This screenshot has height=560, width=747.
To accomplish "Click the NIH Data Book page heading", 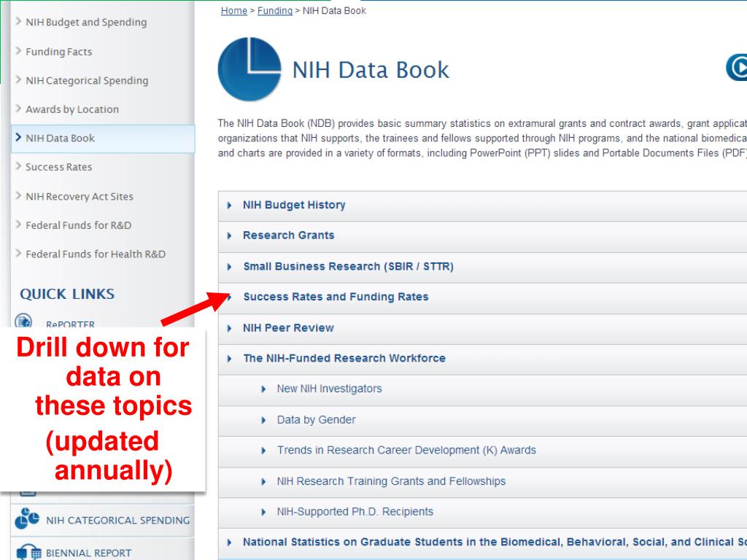I will pos(370,70).
